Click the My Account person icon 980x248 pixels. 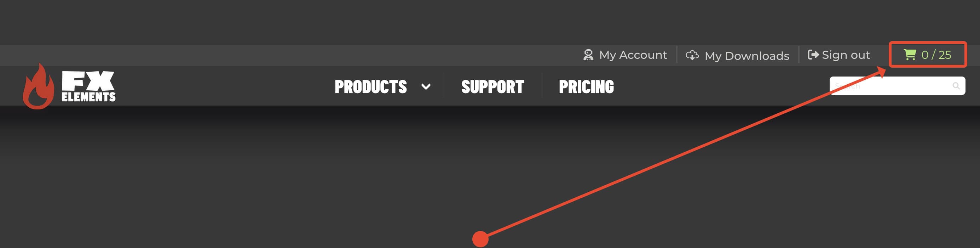pyautogui.click(x=589, y=55)
